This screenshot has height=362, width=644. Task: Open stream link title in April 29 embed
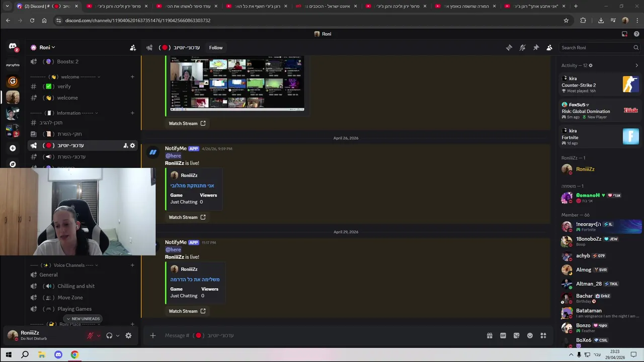click(x=195, y=280)
